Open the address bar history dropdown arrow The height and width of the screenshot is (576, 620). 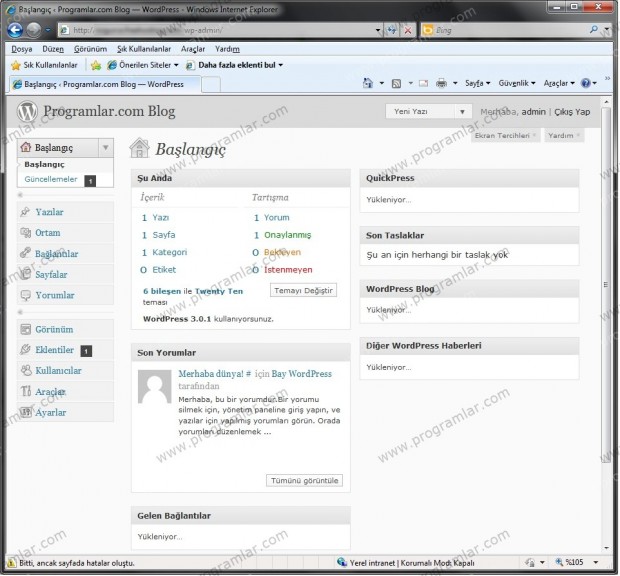tap(378, 30)
